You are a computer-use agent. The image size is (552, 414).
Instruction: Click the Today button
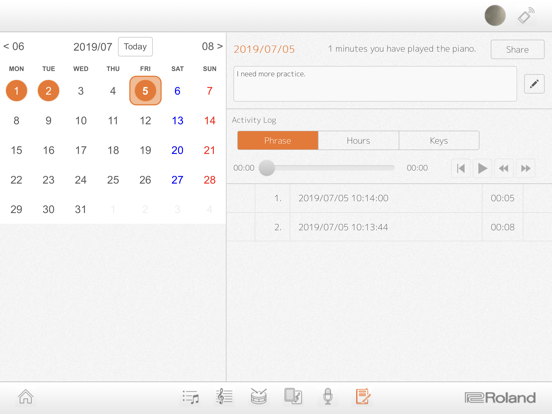[x=136, y=46]
